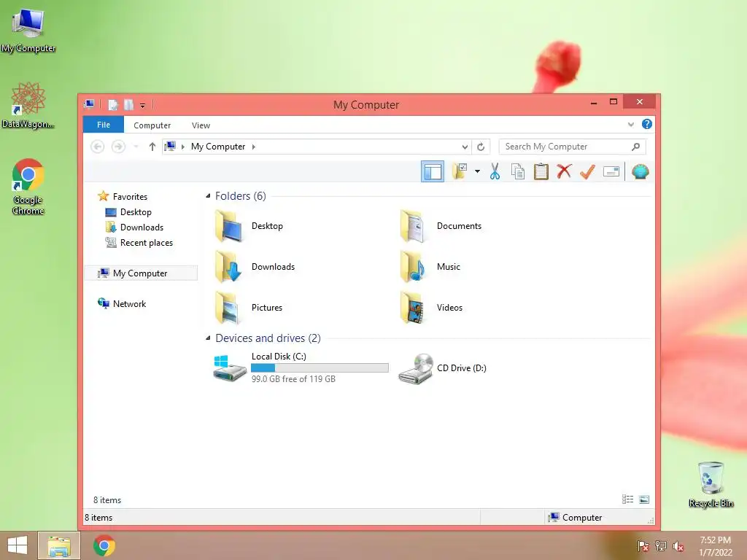747x560 pixels.
Task: Click the folder options checkmark icon
Action: click(x=460, y=171)
